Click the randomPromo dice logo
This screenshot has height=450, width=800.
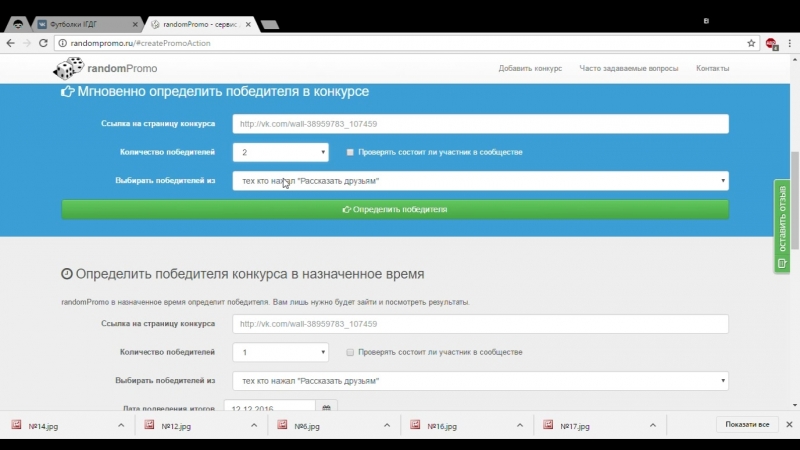[69, 69]
